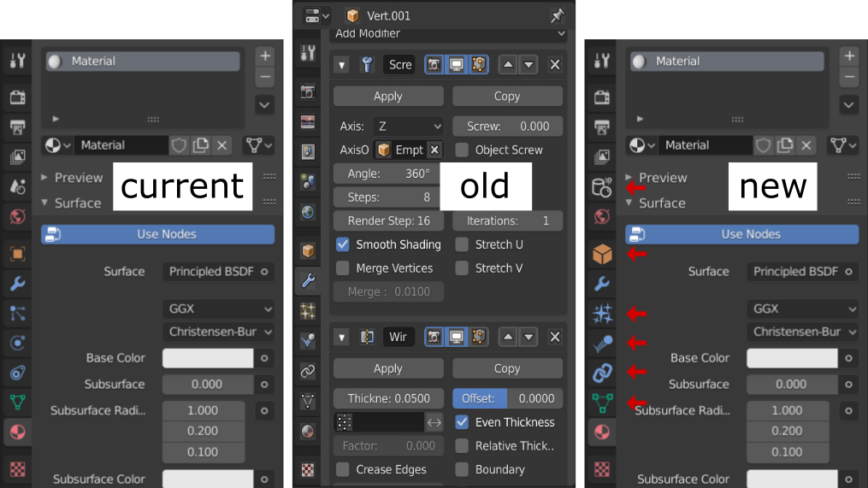The width and height of the screenshot is (868, 488).
Task: Open Christensen-Burley dropdown in current panel
Action: coord(219,332)
